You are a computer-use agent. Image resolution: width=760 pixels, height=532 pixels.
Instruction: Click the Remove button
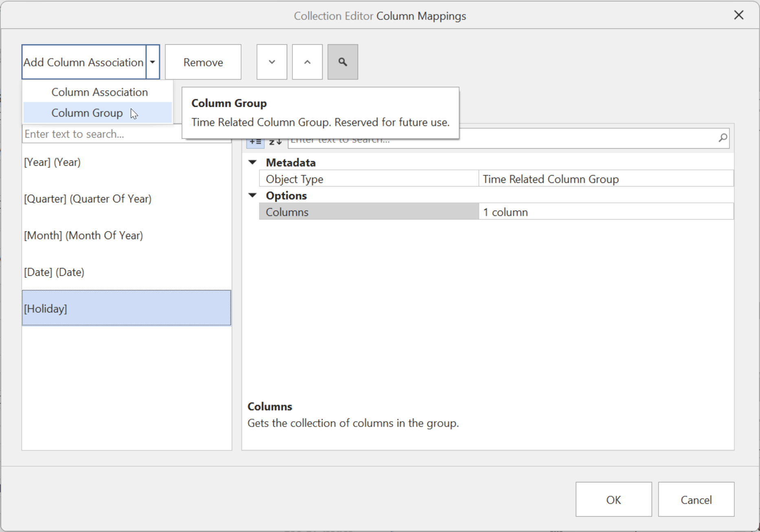[203, 62]
